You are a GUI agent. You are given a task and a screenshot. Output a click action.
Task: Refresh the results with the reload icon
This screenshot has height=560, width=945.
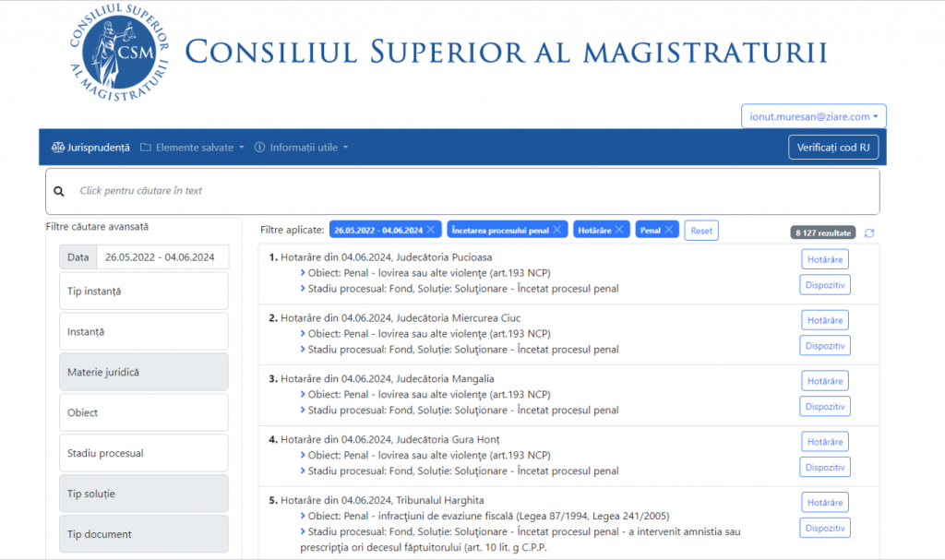click(x=869, y=232)
